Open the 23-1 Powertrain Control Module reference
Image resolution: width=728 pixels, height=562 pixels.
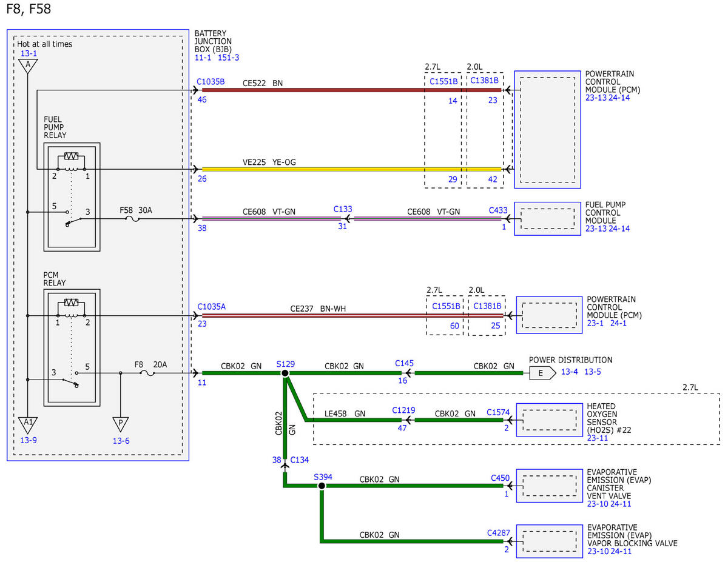point(594,323)
